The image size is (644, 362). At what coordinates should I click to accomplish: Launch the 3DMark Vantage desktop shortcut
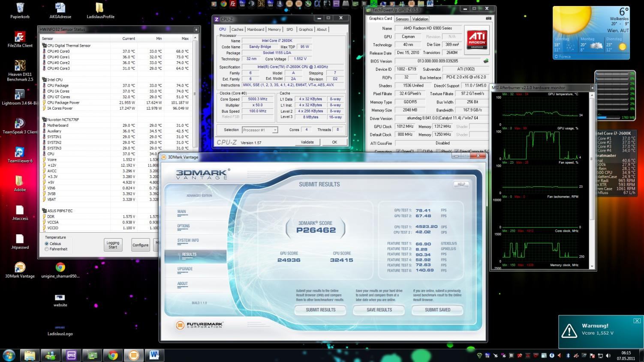coord(20,270)
